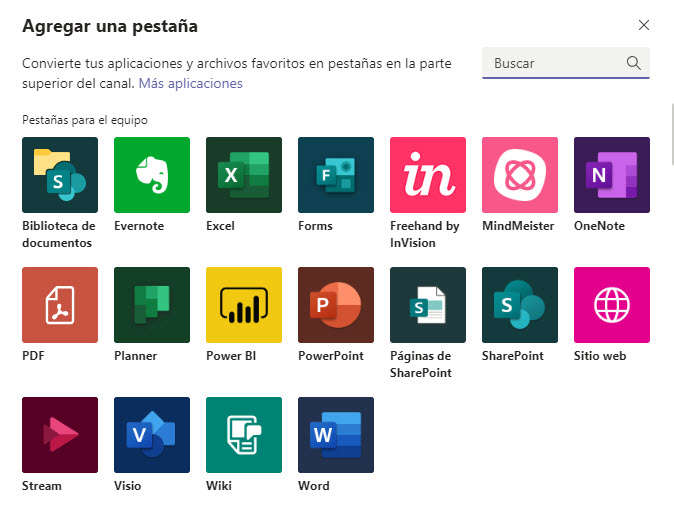The image size is (674, 519).
Task: Click the magnifying glass search icon
Action: [633, 63]
